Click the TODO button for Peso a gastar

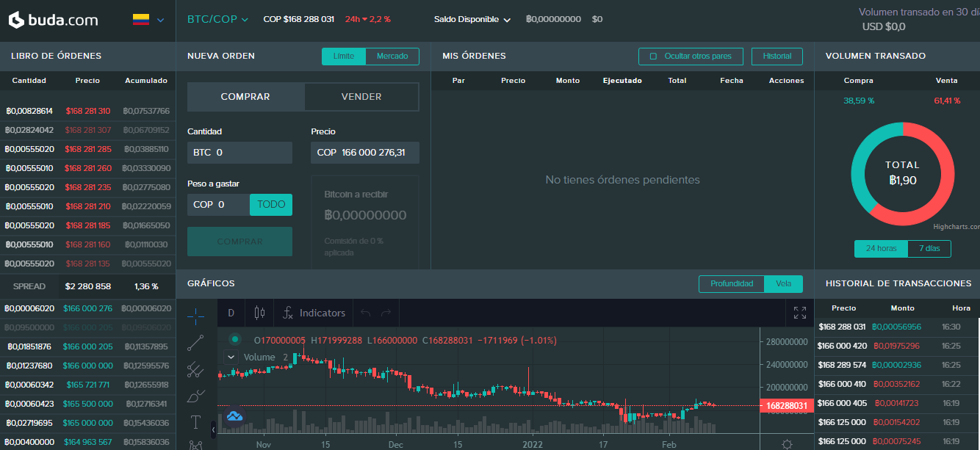pyautogui.click(x=270, y=204)
